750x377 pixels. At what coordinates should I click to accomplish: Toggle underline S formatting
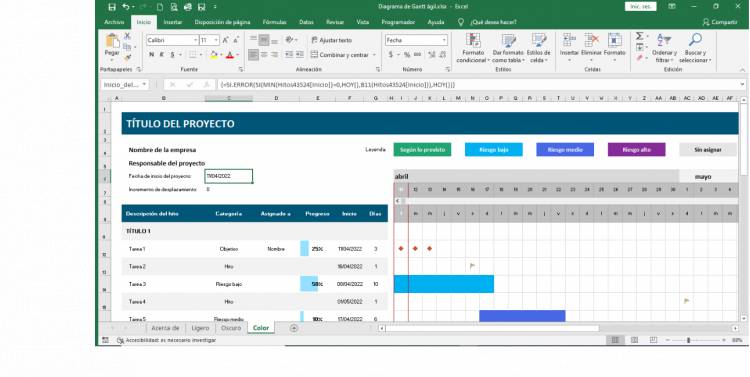(x=172, y=55)
